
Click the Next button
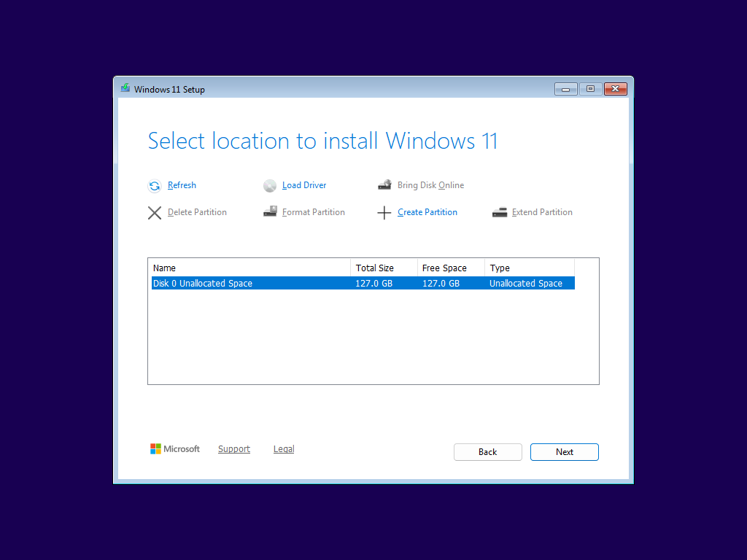tap(565, 452)
